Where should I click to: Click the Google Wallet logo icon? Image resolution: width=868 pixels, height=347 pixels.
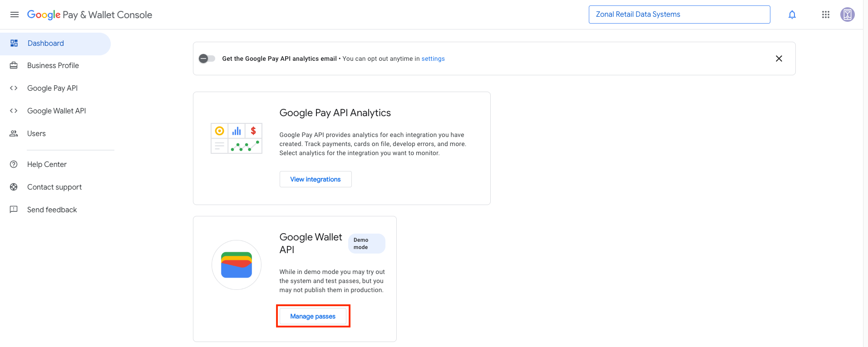[237, 265]
